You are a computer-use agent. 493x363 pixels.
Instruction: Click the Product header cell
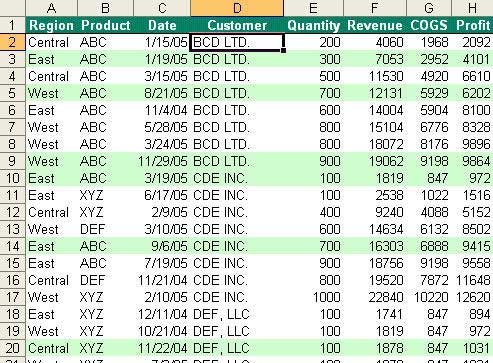click(x=105, y=25)
